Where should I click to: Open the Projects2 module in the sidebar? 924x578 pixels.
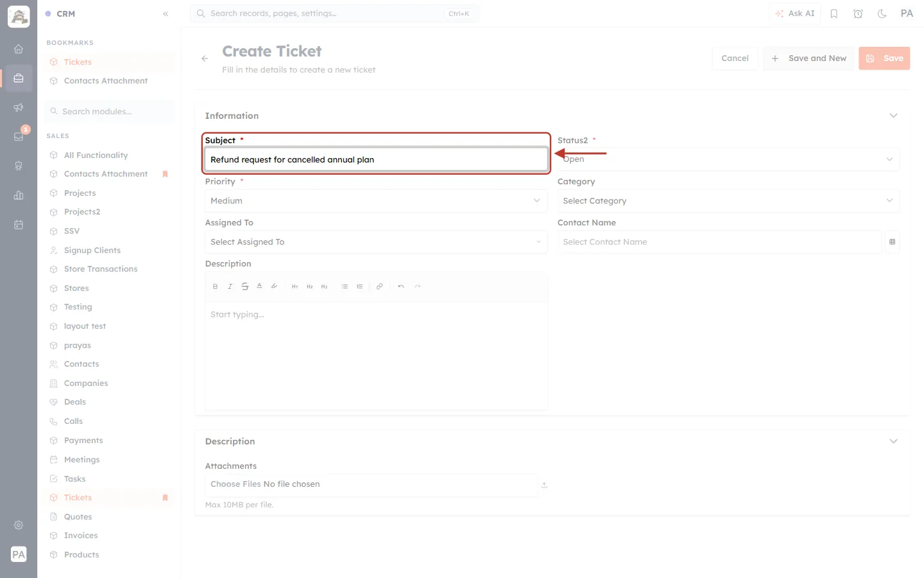(x=82, y=212)
